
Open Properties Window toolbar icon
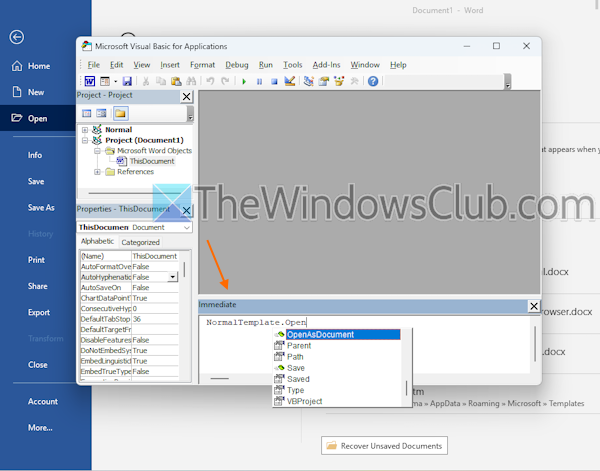[x=324, y=81]
